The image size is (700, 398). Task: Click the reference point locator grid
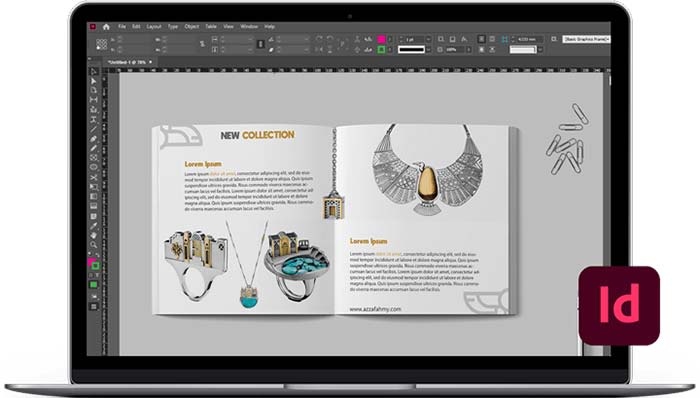(x=102, y=44)
